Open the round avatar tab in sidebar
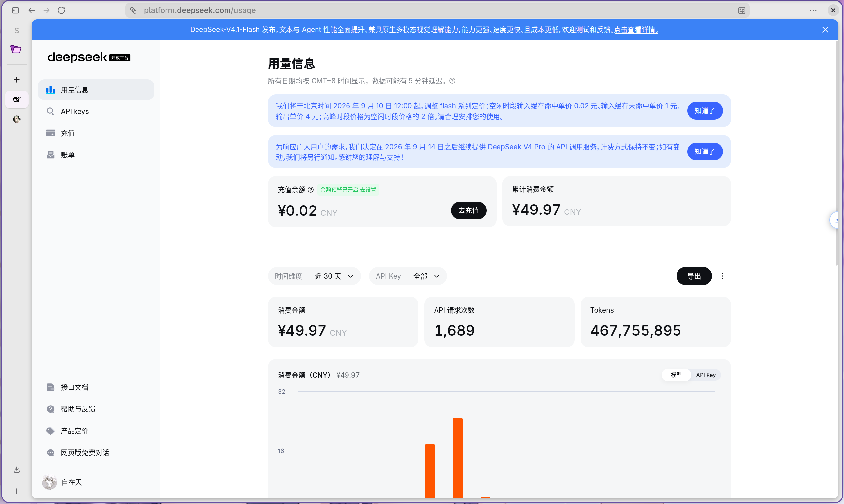844x504 pixels. [17, 119]
